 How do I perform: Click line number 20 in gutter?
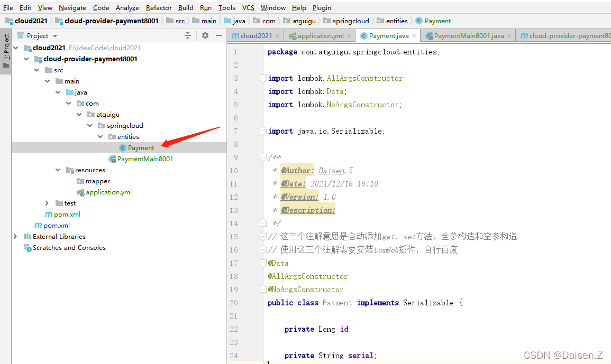[x=234, y=303]
